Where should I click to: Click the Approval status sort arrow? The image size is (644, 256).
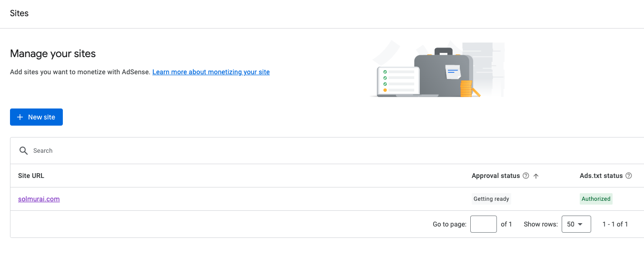tap(536, 176)
